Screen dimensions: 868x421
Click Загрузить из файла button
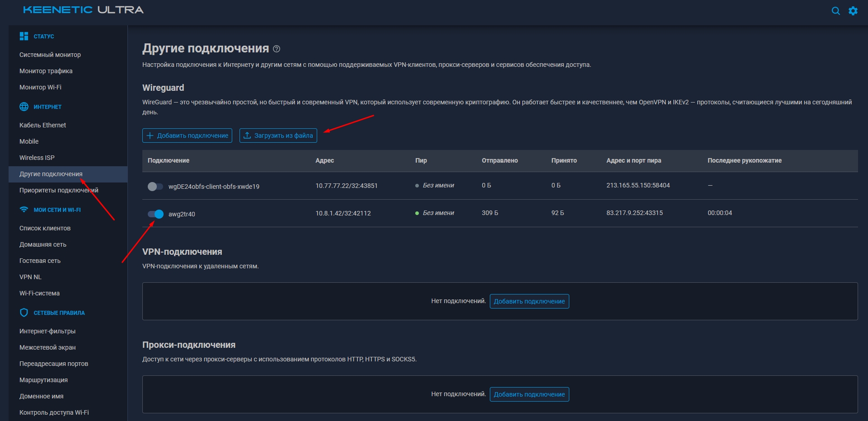[278, 136]
